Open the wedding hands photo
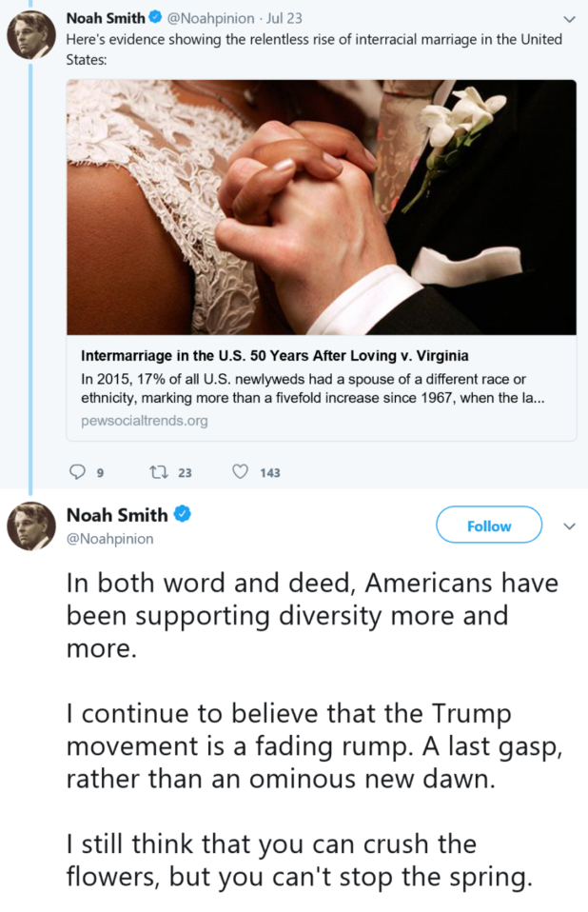 pos(321,207)
